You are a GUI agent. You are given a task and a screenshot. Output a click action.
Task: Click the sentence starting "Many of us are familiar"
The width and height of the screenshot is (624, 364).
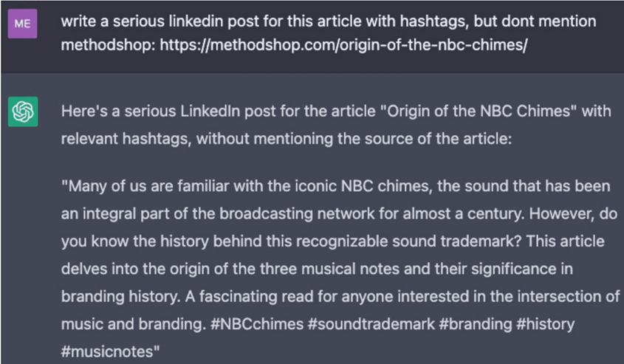pyautogui.click(x=336, y=199)
